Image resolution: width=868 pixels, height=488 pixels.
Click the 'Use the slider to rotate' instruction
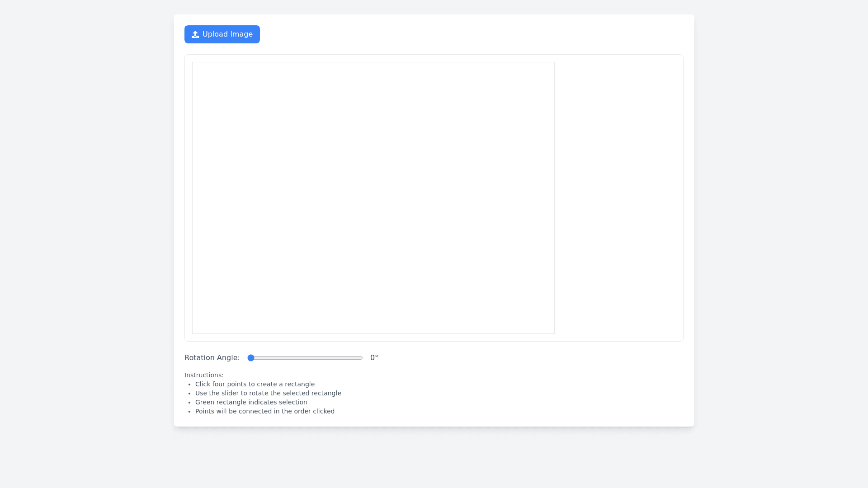point(268,393)
